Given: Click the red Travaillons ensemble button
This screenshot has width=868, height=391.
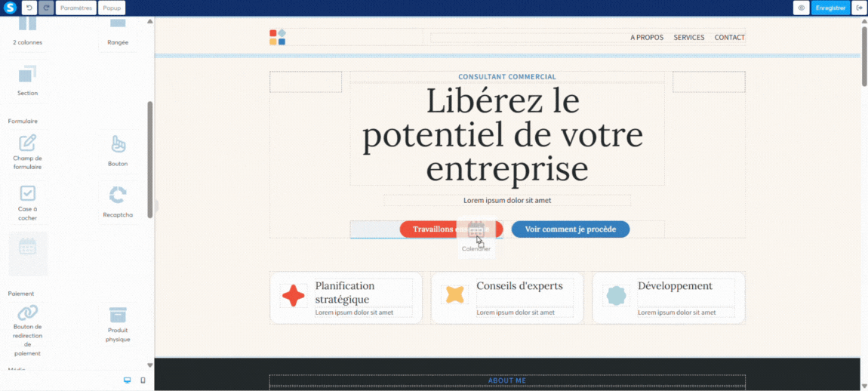Looking at the screenshot, I should click(451, 229).
